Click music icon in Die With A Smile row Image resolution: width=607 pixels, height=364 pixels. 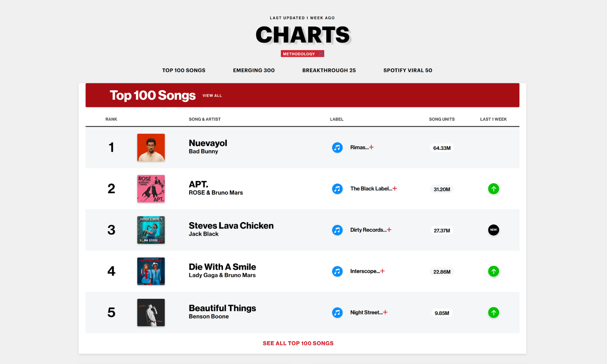(337, 271)
